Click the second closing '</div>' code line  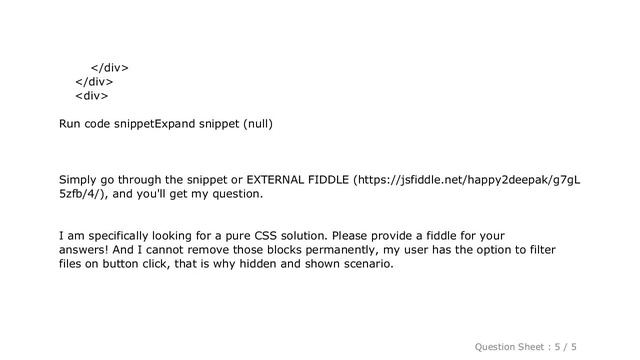(94, 82)
